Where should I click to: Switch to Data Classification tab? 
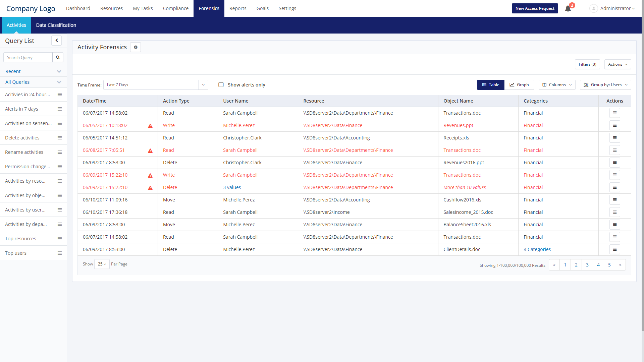pos(56,25)
